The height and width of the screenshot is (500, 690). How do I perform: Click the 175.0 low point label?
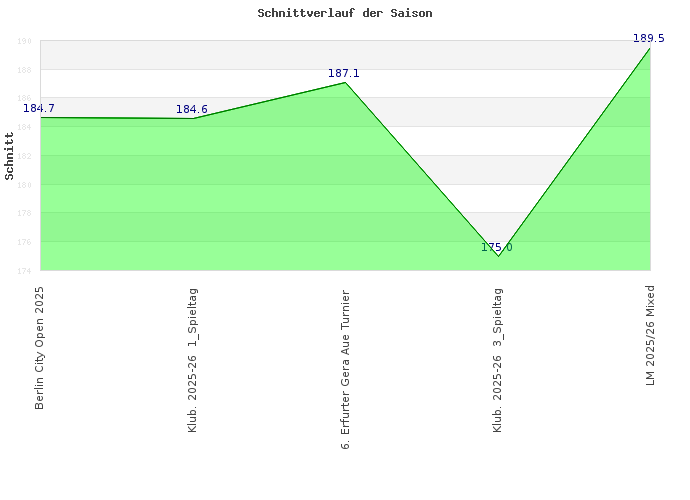click(496, 247)
